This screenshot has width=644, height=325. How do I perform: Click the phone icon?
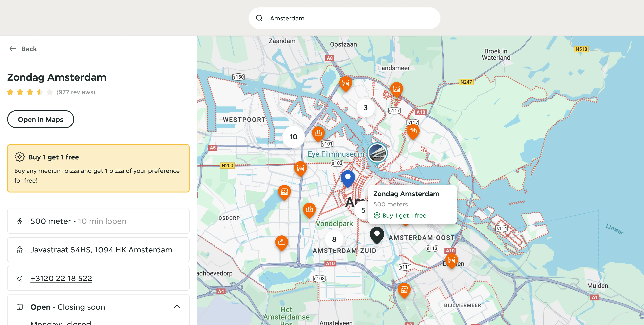19,278
